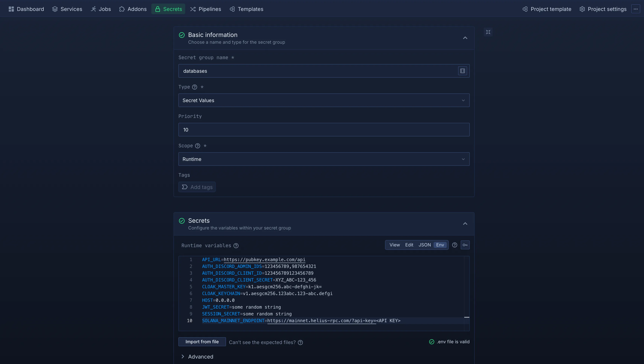
Task: Switch editor to View mode
Action: pyautogui.click(x=394, y=245)
